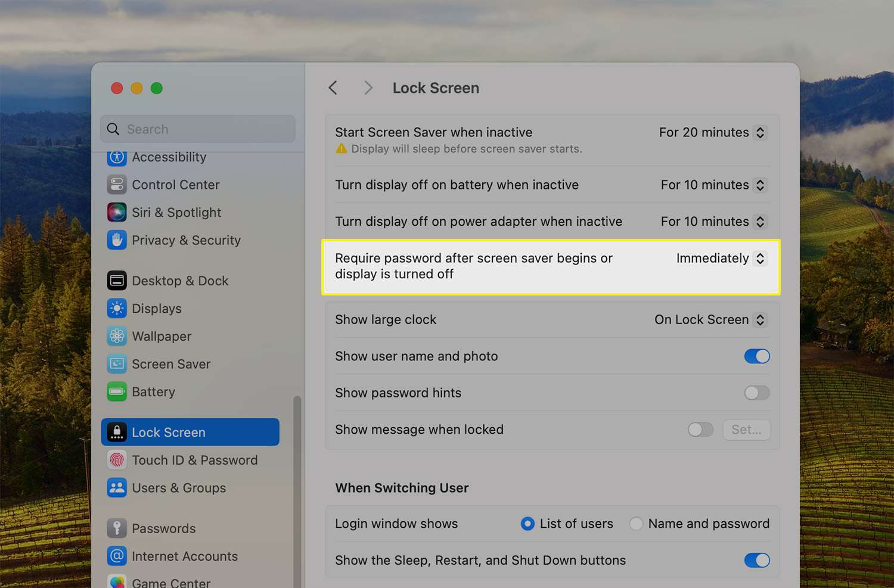Select Name and password radio option
This screenshot has height=588, width=894.
click(x=637, y=524)
